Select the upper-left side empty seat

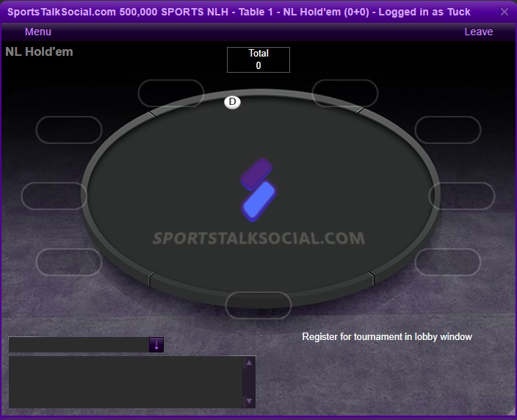(x=69, y=130)
